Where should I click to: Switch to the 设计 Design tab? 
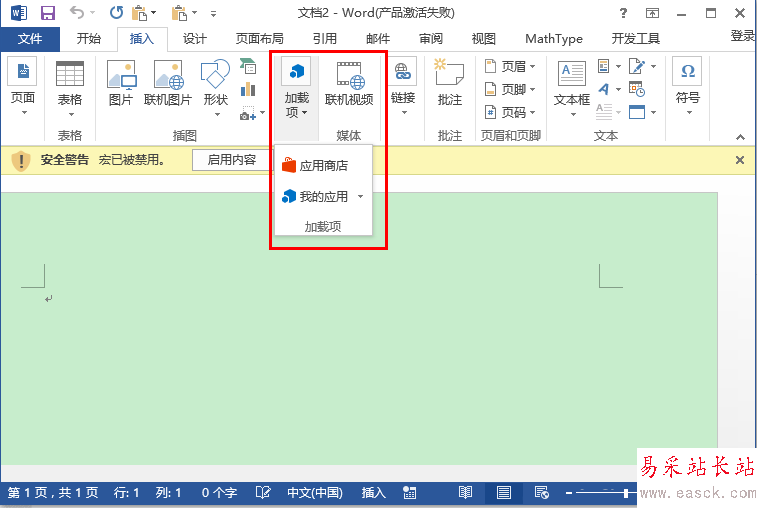(x=195, y=39)
